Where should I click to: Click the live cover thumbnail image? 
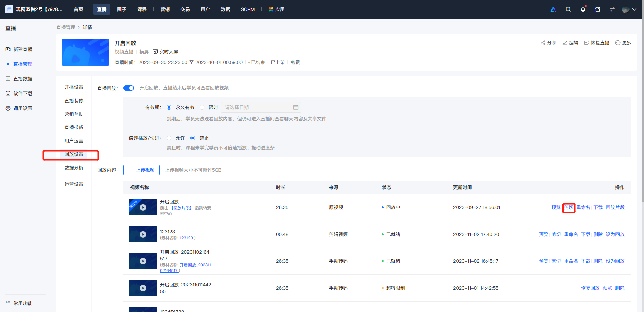pyautogui.click(x=86, y=52)
